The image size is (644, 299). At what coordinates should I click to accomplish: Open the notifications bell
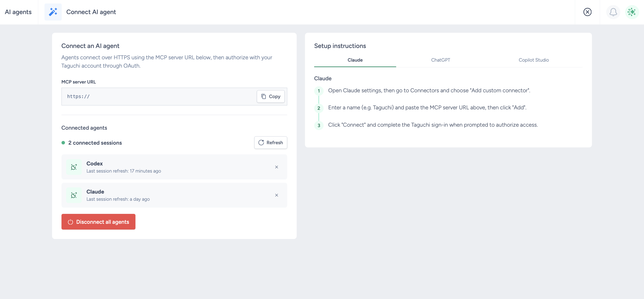(613, 12)
